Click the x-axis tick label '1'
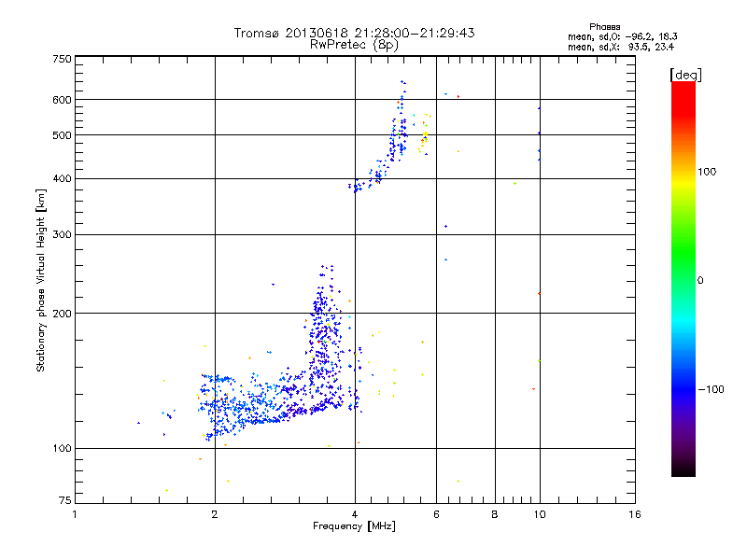The width and height of the screenshot is (747, 560). point(75,514)
